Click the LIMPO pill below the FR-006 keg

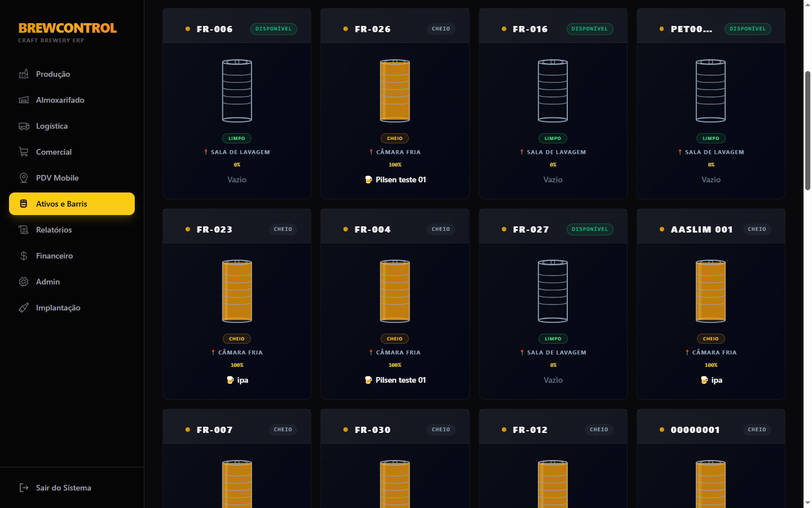point(237,138)
